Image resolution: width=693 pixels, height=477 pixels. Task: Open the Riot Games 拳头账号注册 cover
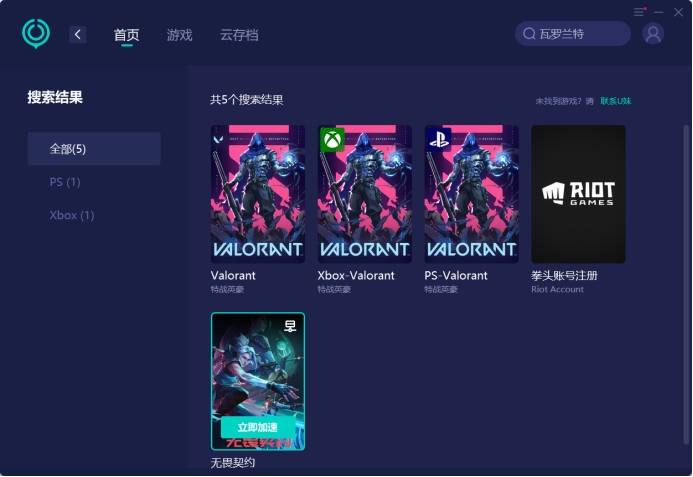point(578,194)
